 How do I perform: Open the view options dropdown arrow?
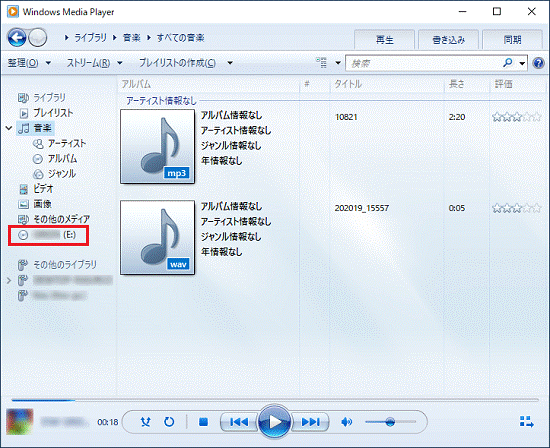tap(338, 63)
